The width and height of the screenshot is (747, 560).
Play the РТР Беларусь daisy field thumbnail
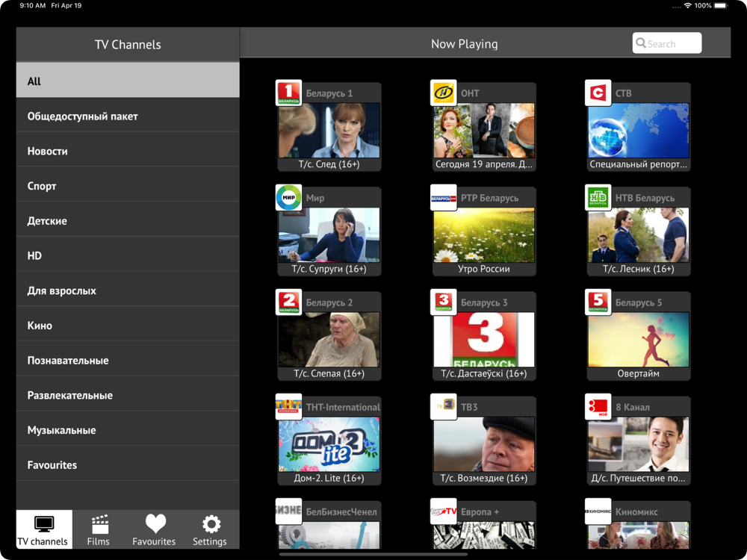tap(484, 235)
